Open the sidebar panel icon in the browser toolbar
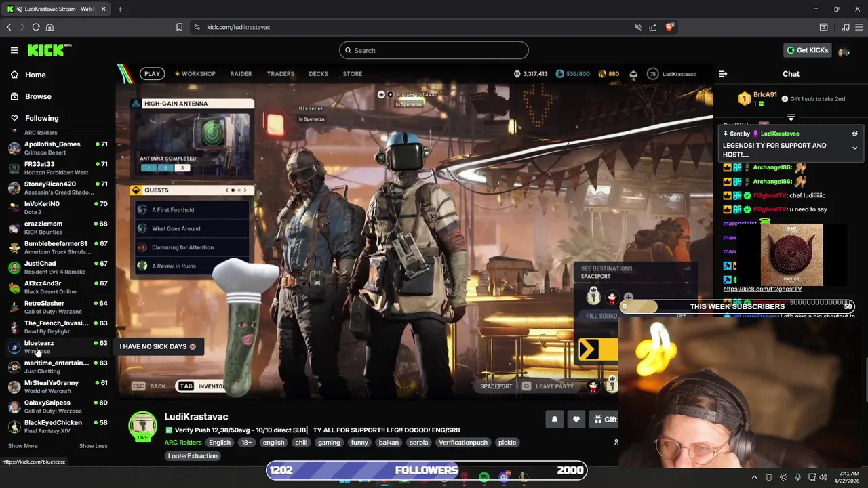Viewport: 868px width, 488px height. pos(823,27)
